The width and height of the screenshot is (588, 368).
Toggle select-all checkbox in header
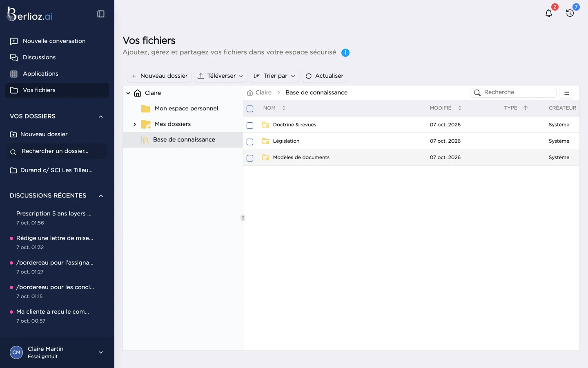tap(250, 109)
